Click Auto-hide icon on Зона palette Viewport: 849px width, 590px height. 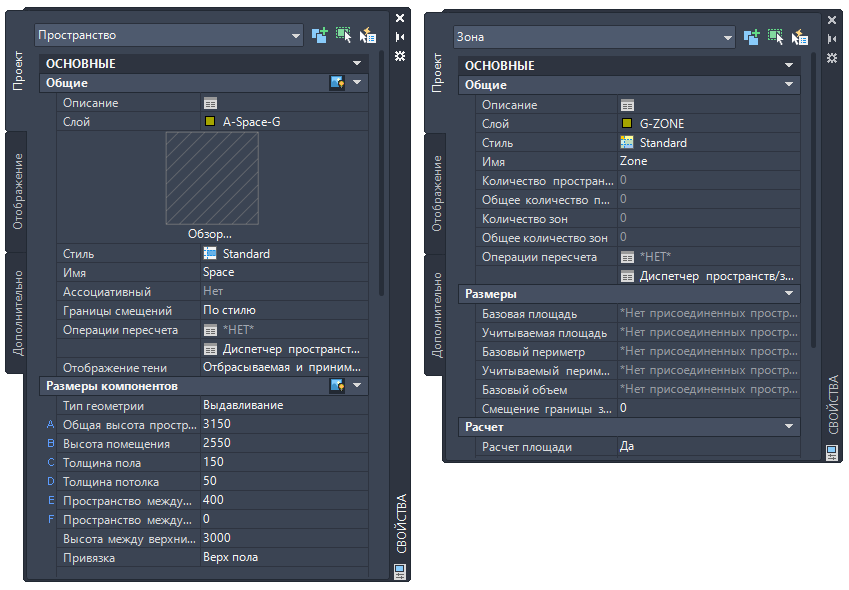(832, 39)
